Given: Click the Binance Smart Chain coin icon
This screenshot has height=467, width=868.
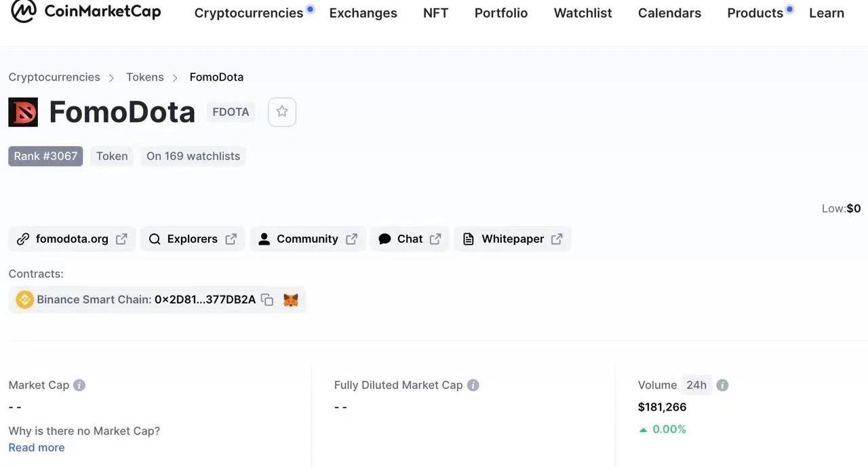Looking at the screenshot, I should click(24, 300).
